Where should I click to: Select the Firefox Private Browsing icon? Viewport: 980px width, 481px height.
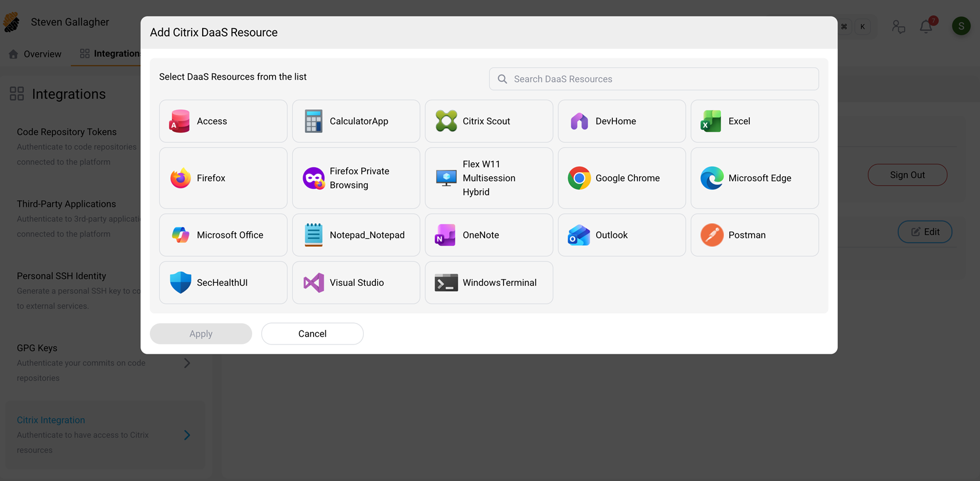[x=314, y=178]
